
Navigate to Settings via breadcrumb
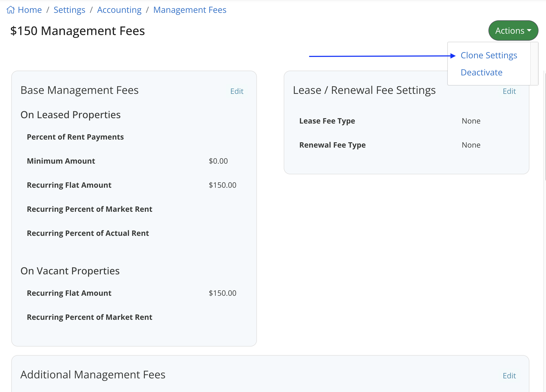click(x=69, y=10)
